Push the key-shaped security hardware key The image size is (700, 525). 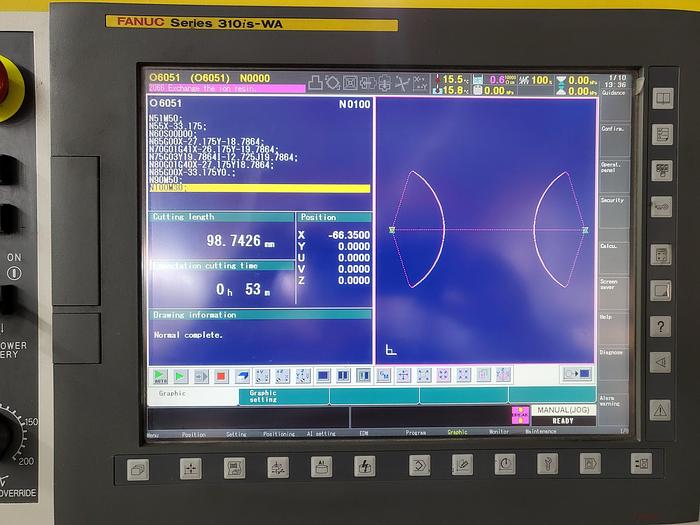point(662,207)
